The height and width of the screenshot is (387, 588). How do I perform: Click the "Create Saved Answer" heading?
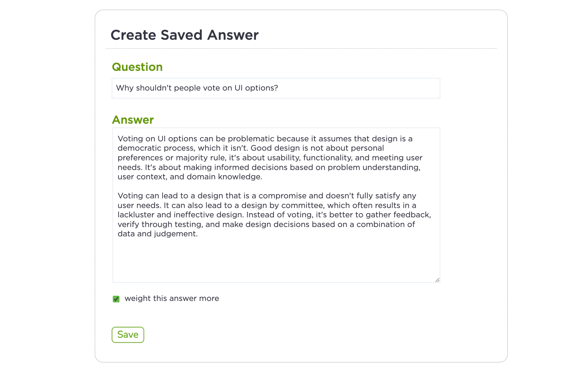tap(185, 35)
